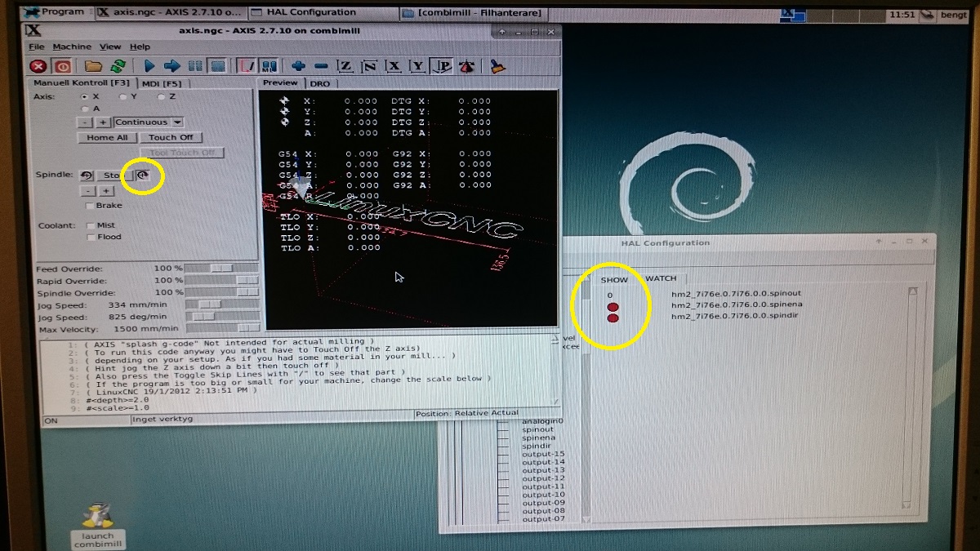The height and width of the screenshot is (551, 980).
Task: Open SHOW tab in HAL Configuration
Action: (614, 280)
